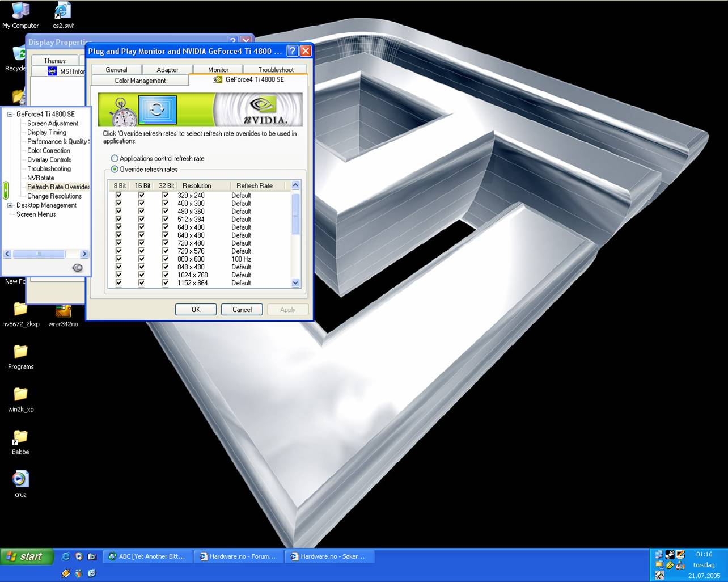Viewport: 728px width, 582px height.
Task: Toggle 32 Bit checkbox for 480 x 360
Action: click(x=166, y=211)
